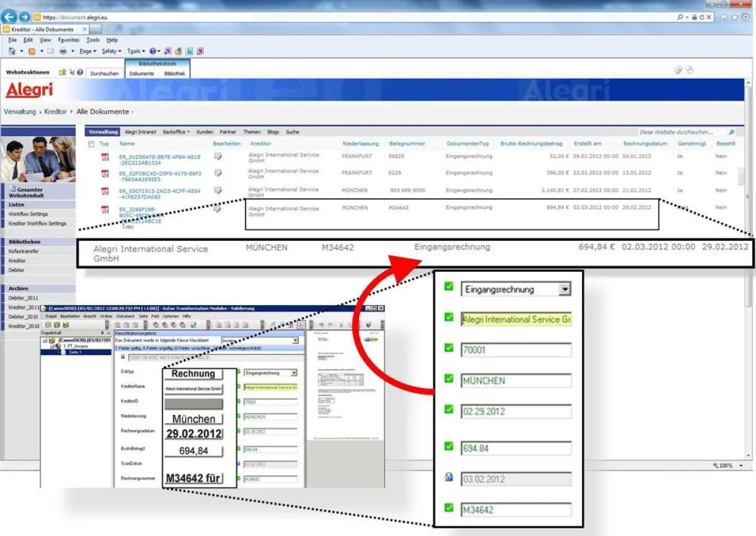Viewport: 756px width, 536px height.
Task: Toggle the green checkmark beside the MÜNCHEN field
Action: pos(449,378)
